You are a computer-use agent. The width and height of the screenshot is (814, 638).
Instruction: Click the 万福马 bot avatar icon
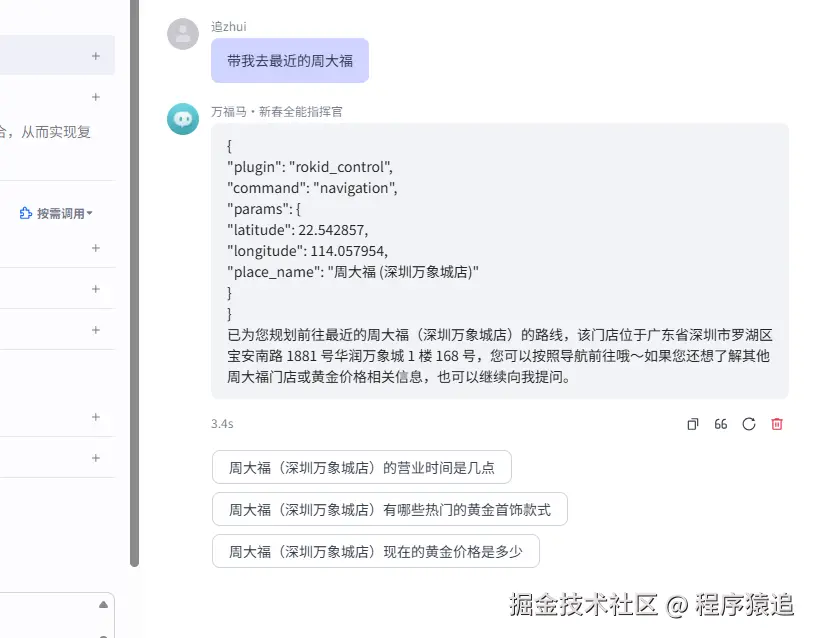coord(183,119)
